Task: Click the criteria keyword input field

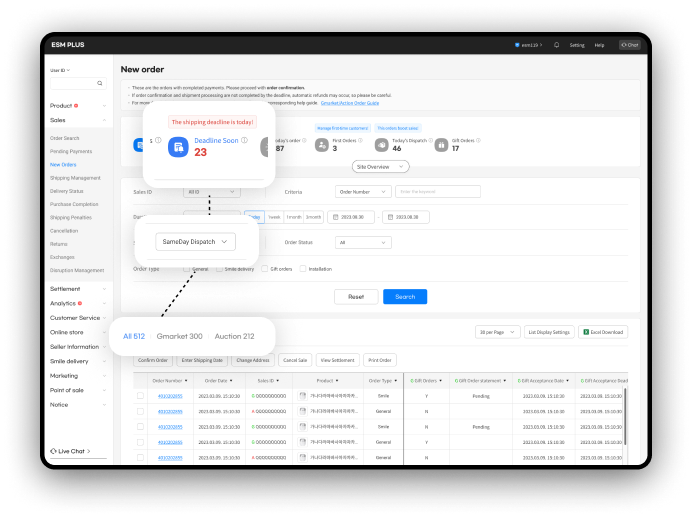Action: pyautogui.click(x=437, y=191)
